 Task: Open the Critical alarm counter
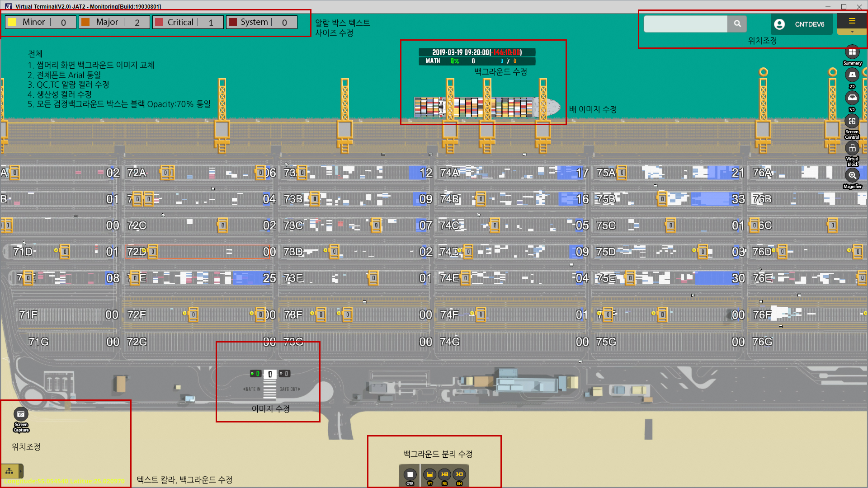point(188,22)
